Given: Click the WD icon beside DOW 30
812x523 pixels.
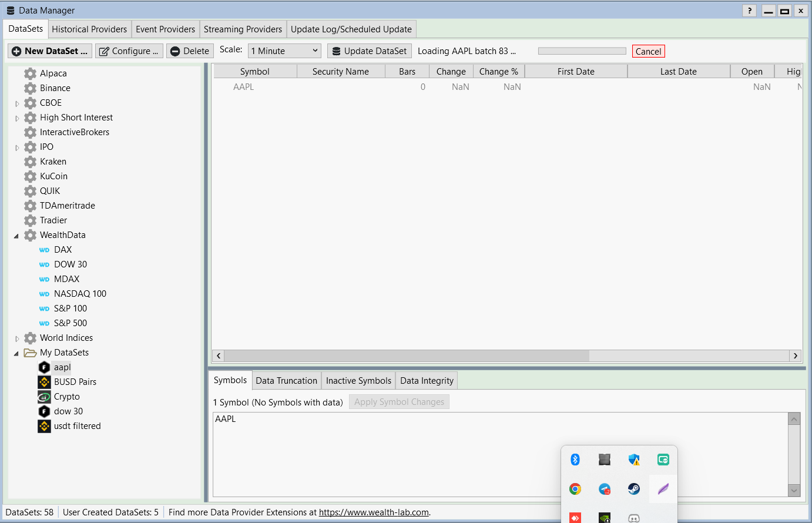Looking at the screenshot, I should pos(44,264).
